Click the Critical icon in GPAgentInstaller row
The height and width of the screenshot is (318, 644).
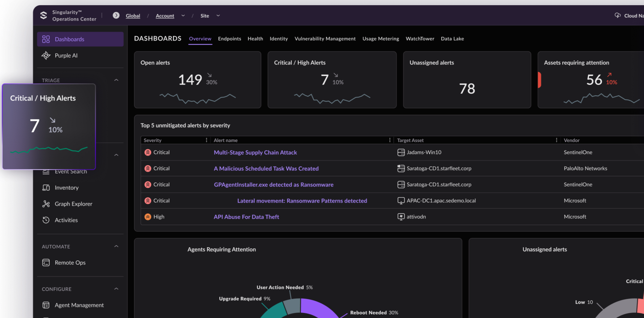click(148, 185)
